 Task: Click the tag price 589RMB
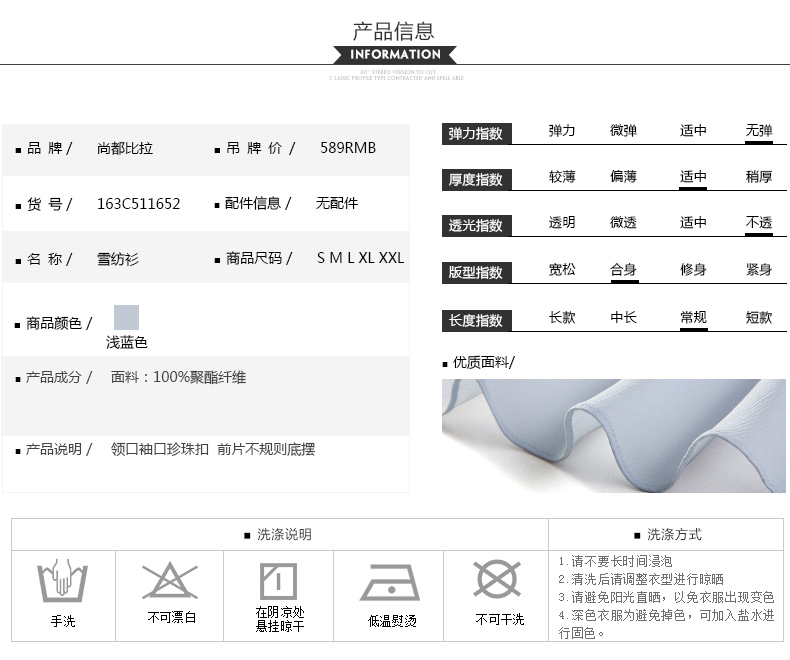pyautogui.click(x=348, y=148)
